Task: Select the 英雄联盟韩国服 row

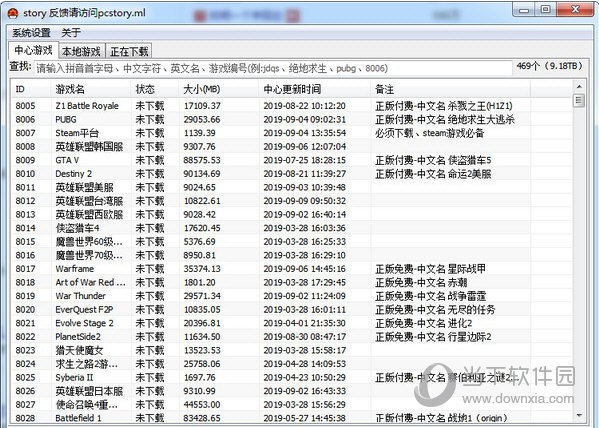Action: [x=292, y=147]
